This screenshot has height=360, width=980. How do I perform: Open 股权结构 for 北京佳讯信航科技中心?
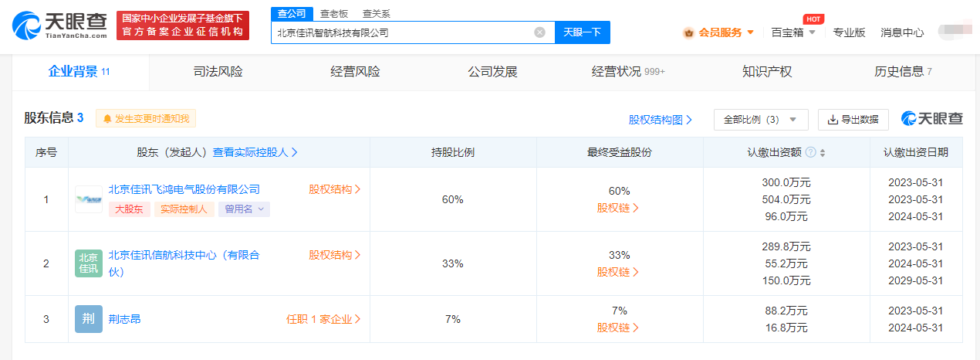coord(335,254)
